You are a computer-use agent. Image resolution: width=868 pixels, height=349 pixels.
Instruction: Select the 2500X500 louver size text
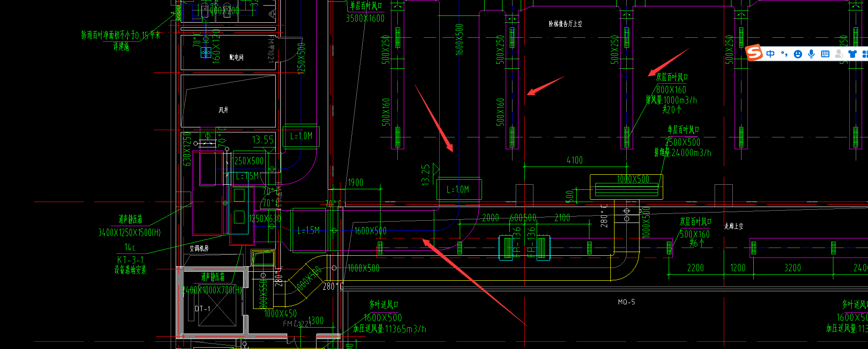[682, 142]
